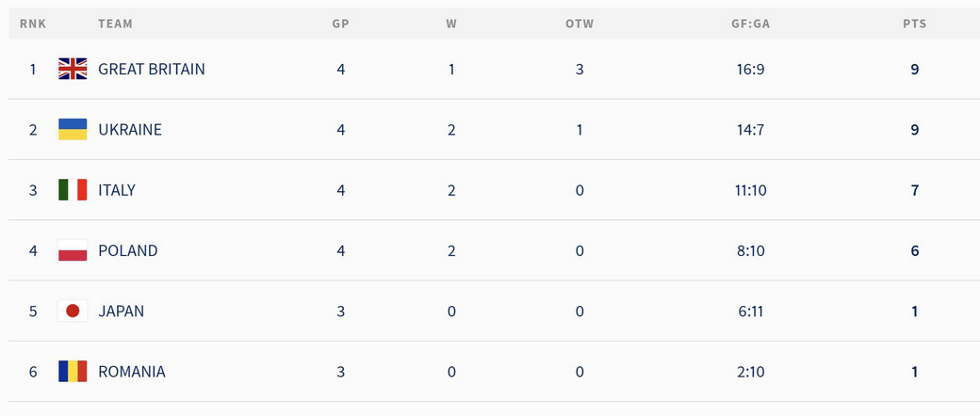
Task: Click the Great Britain flag icon
Action: point(73,69)
